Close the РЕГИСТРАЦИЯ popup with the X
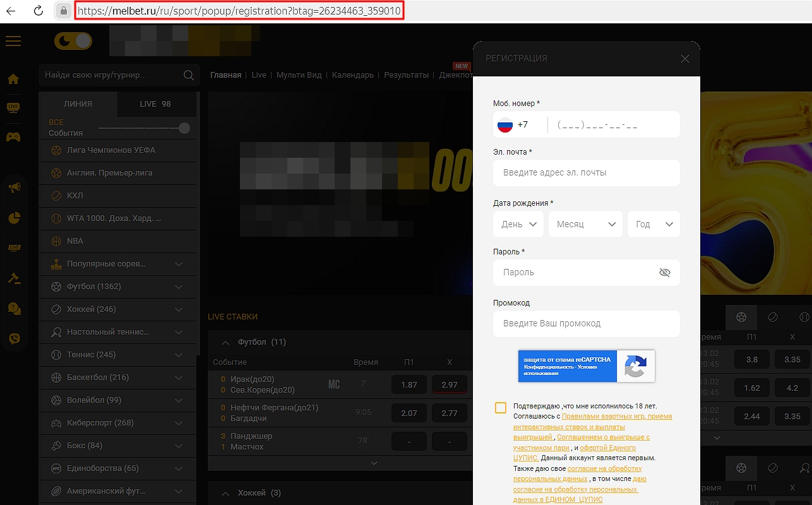This screenshot has width=812, height=505. click(685, 59)
